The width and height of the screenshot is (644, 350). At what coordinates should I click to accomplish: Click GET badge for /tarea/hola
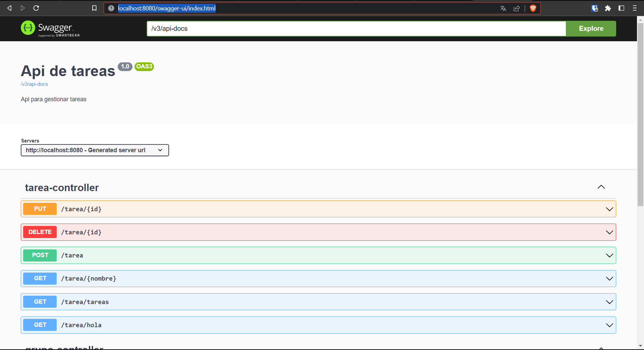[40, 325]
